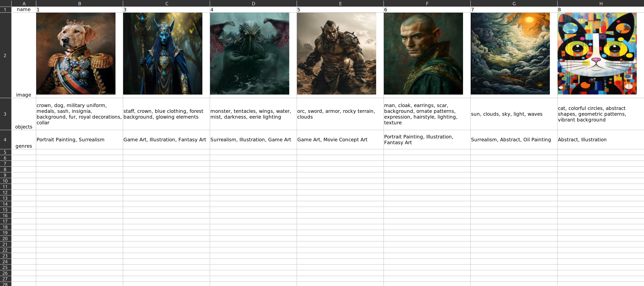This screenshot has height=286, width=644.
Task: Click column H header
Action: point(601,4)
